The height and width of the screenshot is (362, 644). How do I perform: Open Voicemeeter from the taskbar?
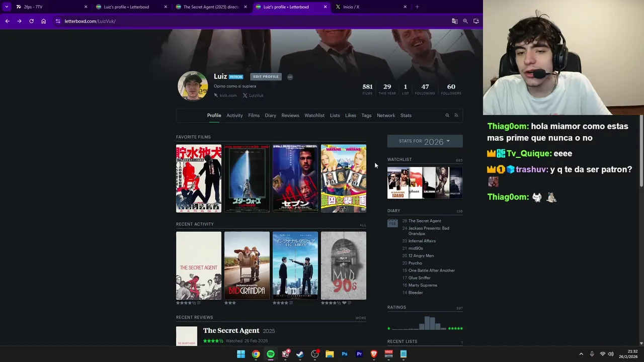coord(388,354)
